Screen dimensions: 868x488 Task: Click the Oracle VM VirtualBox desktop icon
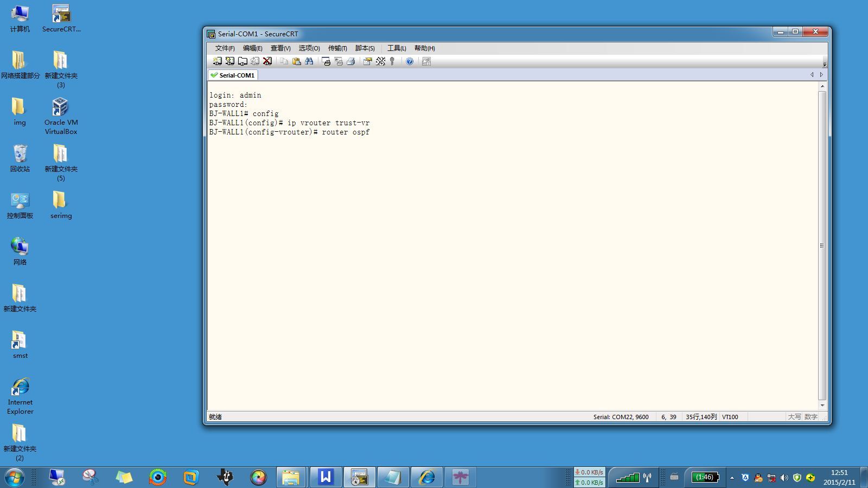pos(61,116)
